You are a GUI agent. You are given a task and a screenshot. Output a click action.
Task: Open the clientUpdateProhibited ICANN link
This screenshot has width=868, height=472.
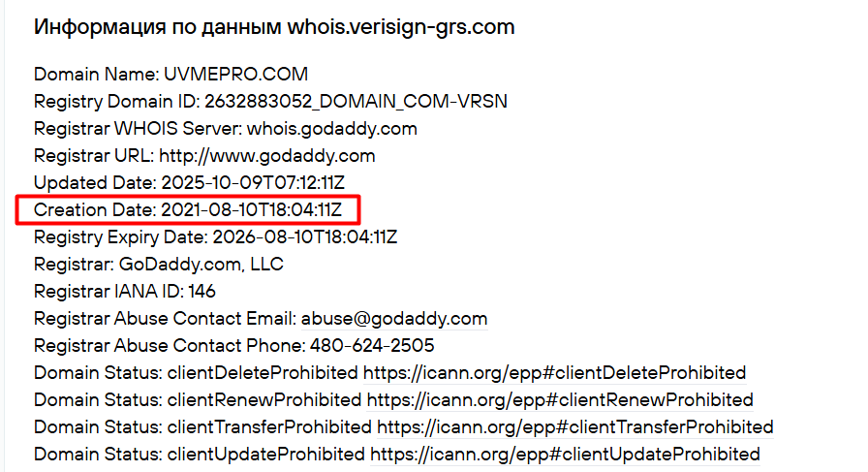(x=565, y=455)
